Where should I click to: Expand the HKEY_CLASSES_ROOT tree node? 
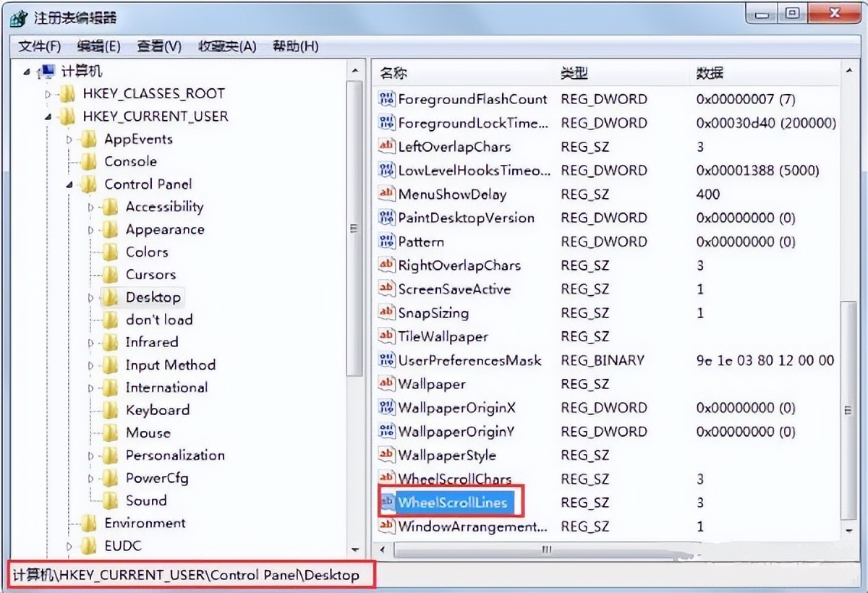48,94
